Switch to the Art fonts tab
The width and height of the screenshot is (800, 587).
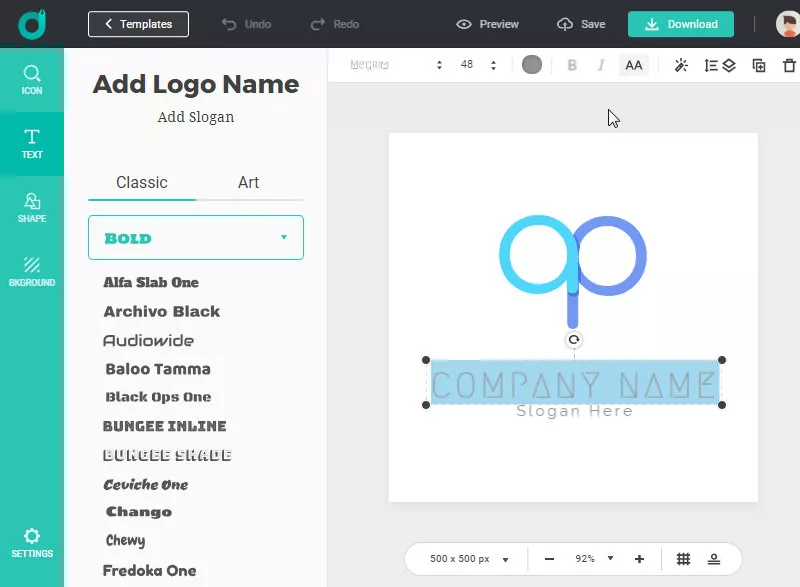point(248,183)
